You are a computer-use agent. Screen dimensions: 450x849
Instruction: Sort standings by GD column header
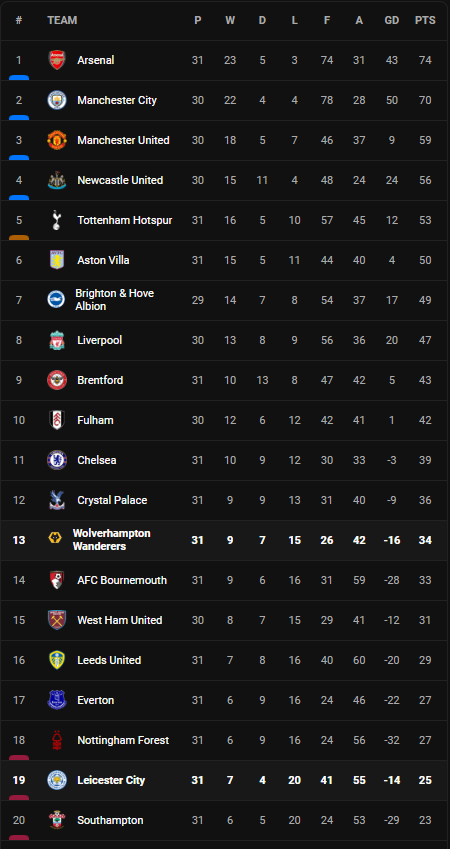[392, 20]
